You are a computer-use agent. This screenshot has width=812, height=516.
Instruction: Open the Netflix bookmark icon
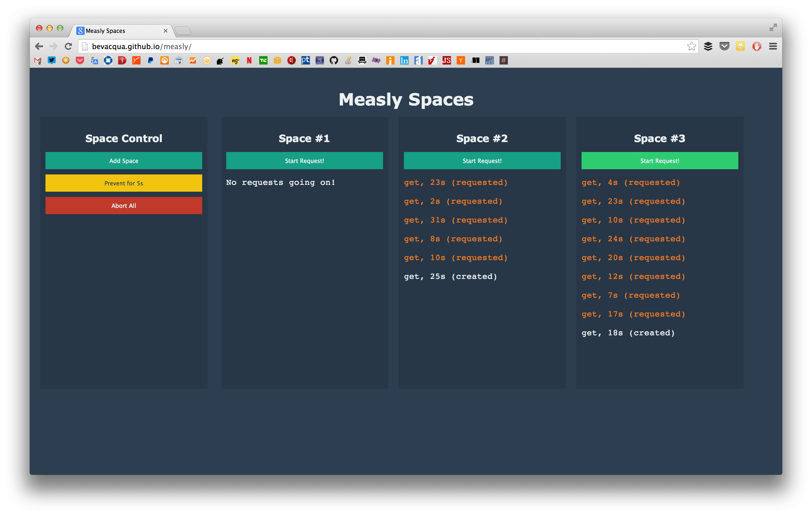pyautogui.click(x=249, y=61)
